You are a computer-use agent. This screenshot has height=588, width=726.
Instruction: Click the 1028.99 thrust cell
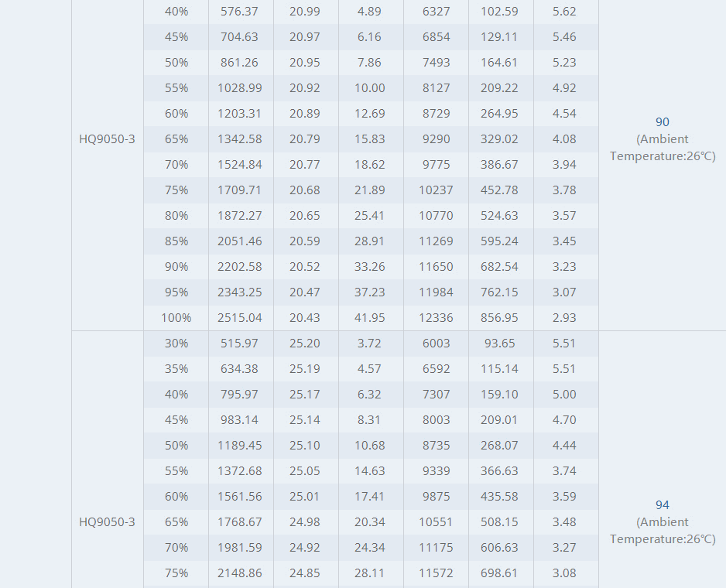coord(240,88)
